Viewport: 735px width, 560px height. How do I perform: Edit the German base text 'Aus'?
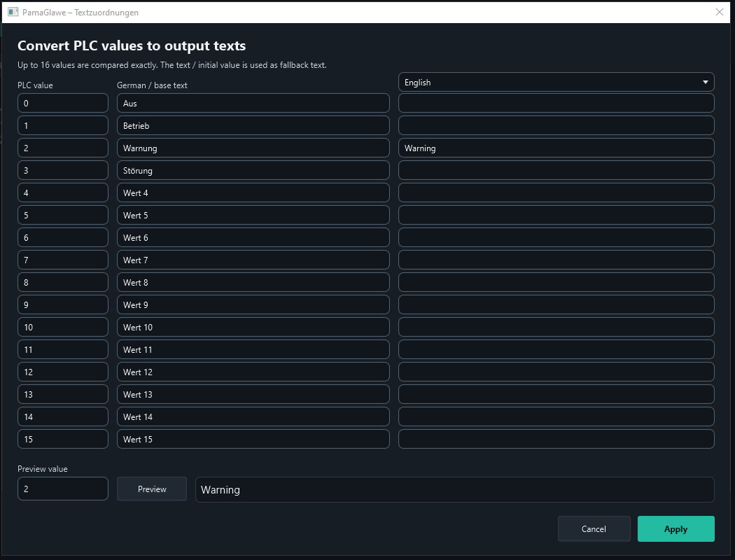[253, 103]
